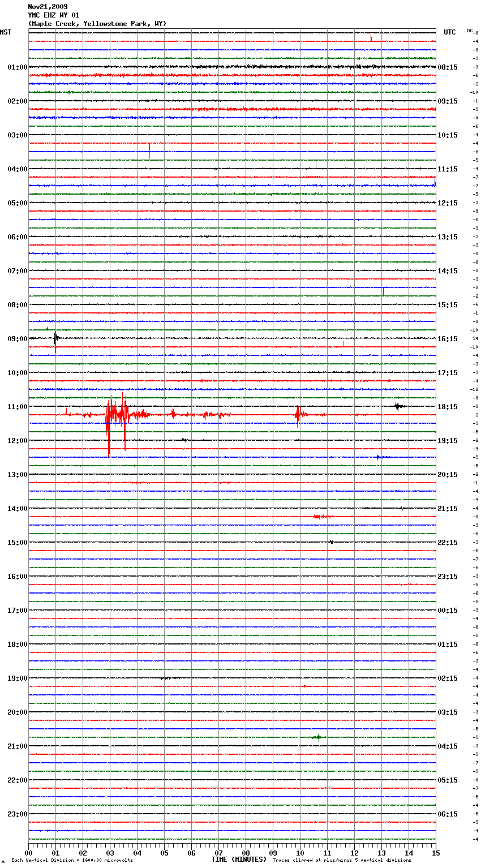Select the 11:00 MST time label

(18, 407)
